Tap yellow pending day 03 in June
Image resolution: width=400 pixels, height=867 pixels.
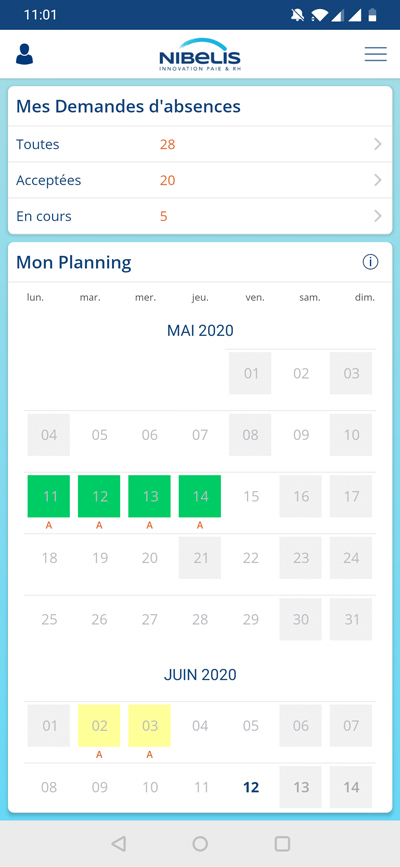tap(149, 725)
